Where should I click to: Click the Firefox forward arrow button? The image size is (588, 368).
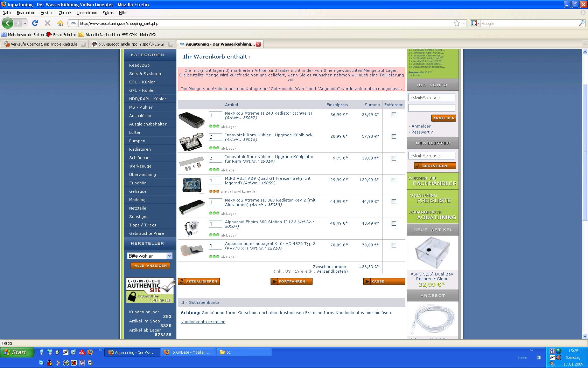[18, 23]
